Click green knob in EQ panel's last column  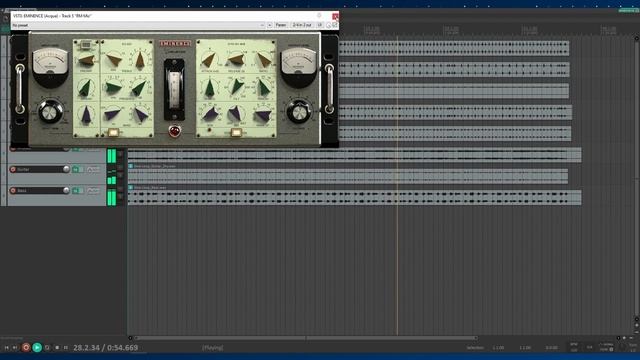coord(140,88)
